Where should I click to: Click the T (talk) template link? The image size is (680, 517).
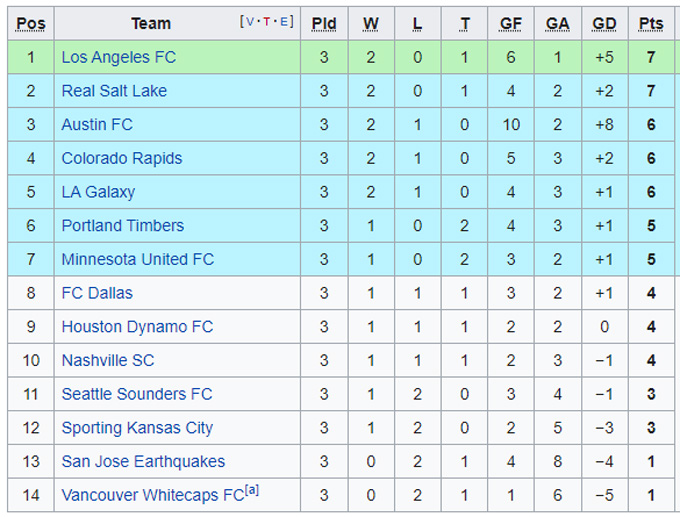tap(267, 22)
